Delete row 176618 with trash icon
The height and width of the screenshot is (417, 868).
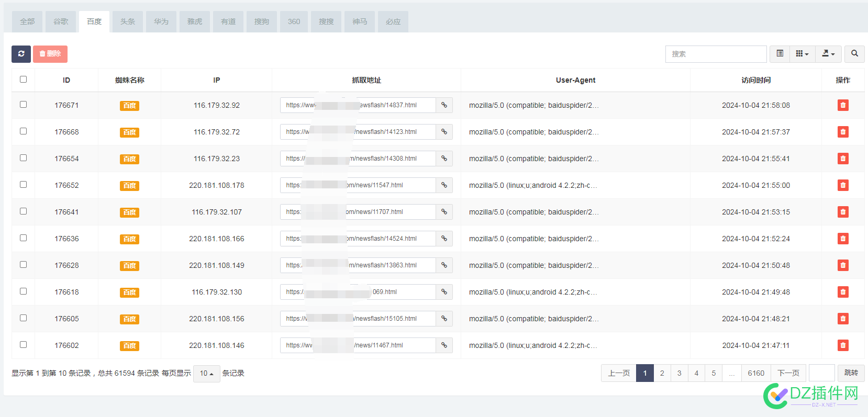click(x=843, y=292)
